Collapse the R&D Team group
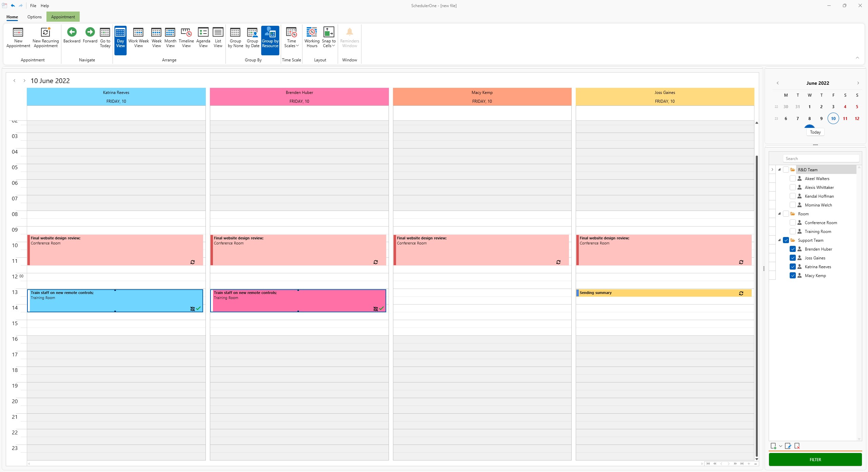 (780, 170)
